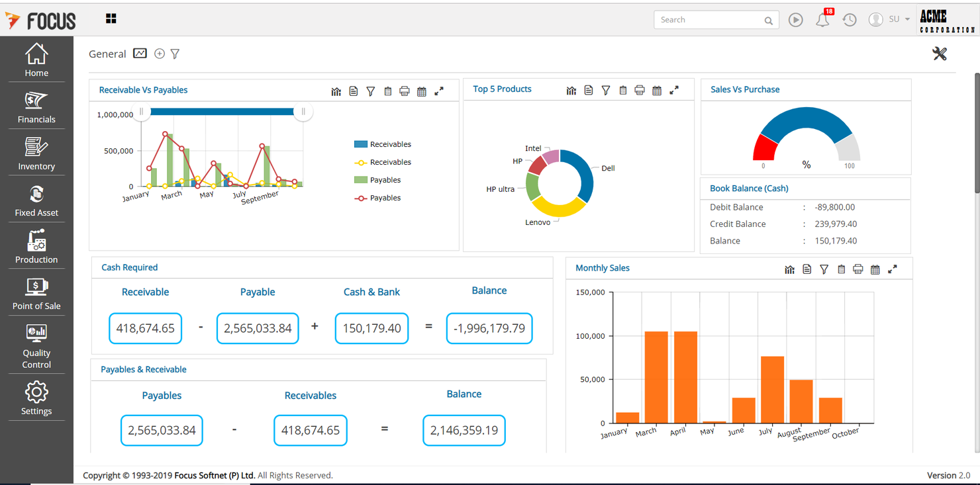Viewport: 980px width, 485px height.
Task: Toggle the Payables series in the chart legend
Action: (380, 179)
